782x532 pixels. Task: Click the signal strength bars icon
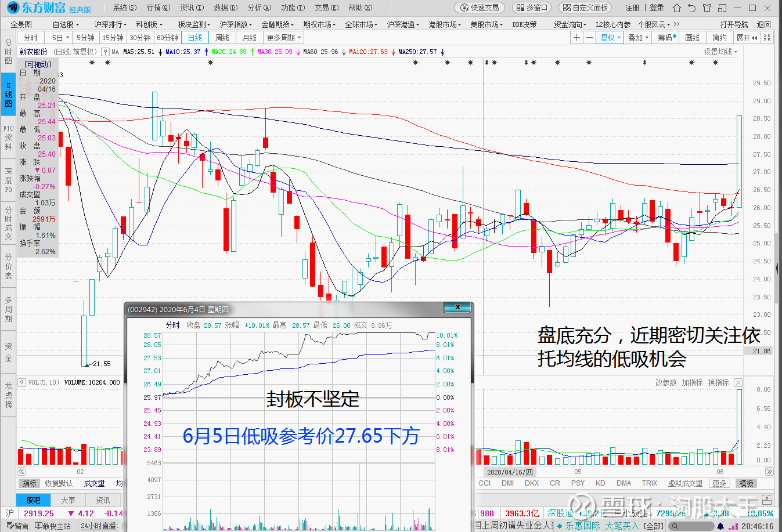[733, 526]
